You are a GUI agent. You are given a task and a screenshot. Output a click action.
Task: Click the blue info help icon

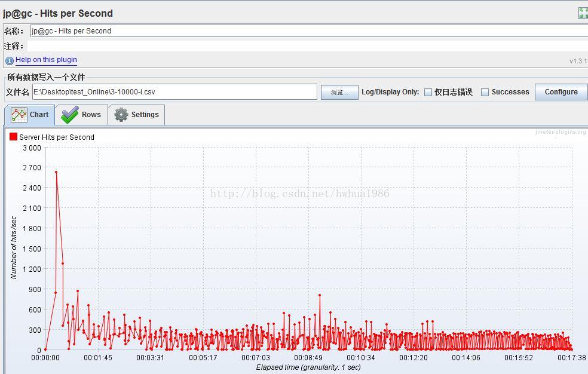point(10,60)
